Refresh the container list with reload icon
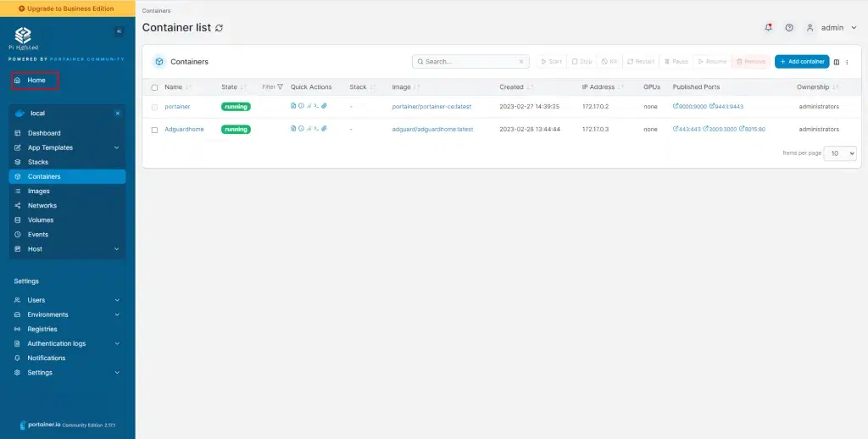The image size is (868, 439). click(220, 28)
